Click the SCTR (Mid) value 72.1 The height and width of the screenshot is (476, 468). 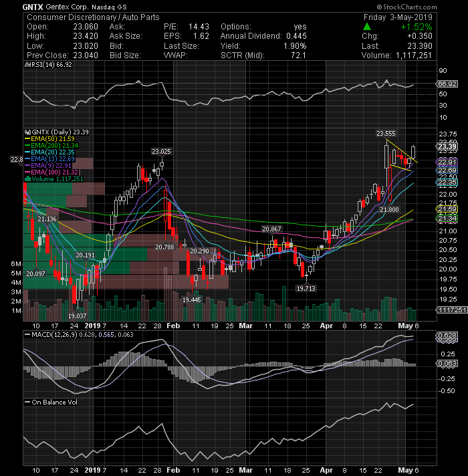[298, 55]
